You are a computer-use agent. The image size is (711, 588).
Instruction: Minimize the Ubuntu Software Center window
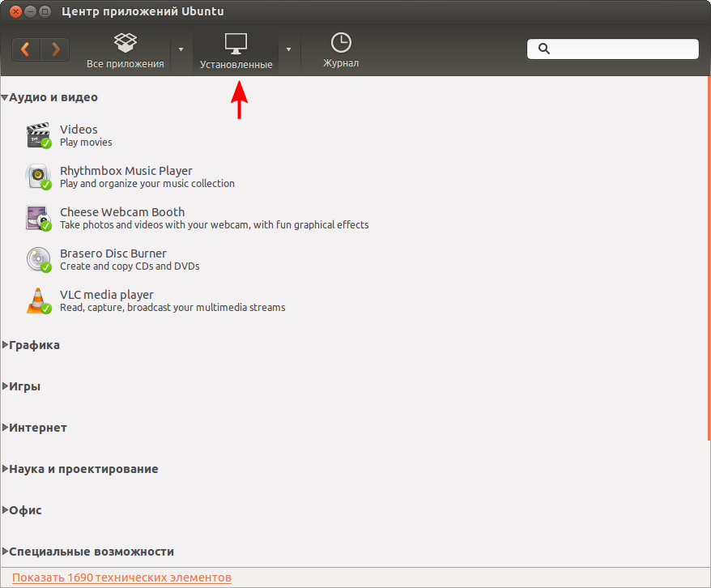(31, 12)
